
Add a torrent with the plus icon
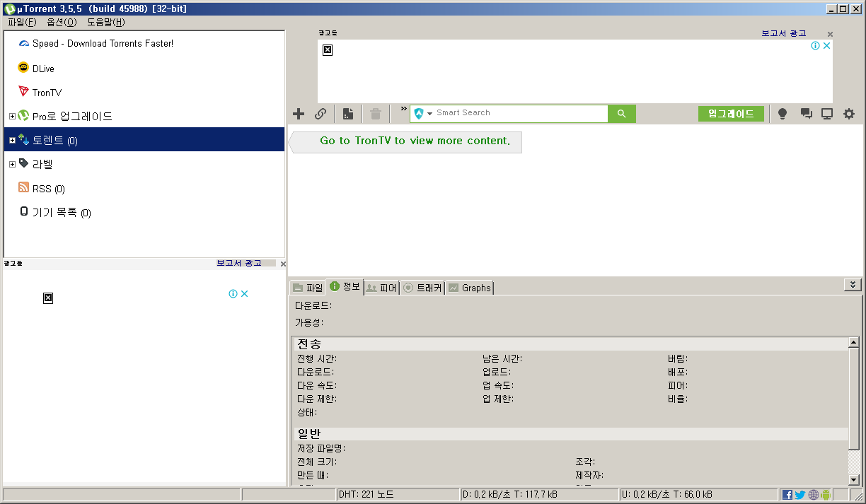(x=299, y=114)
